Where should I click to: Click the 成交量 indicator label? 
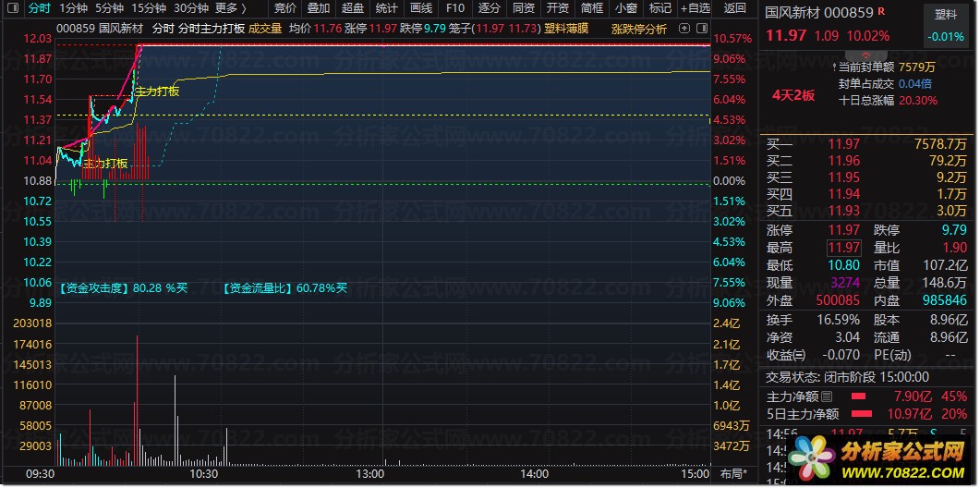(x=265, y=29)
